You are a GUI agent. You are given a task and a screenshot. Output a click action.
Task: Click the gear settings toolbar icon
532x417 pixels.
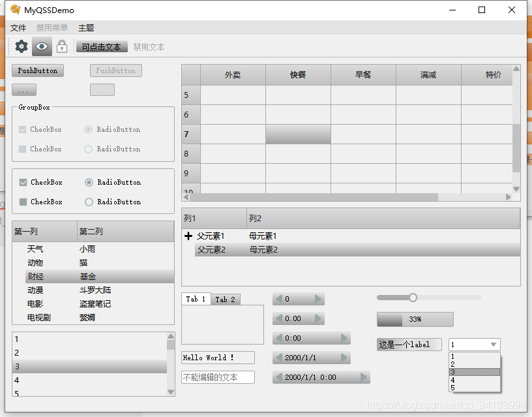[x=22, y=46]
